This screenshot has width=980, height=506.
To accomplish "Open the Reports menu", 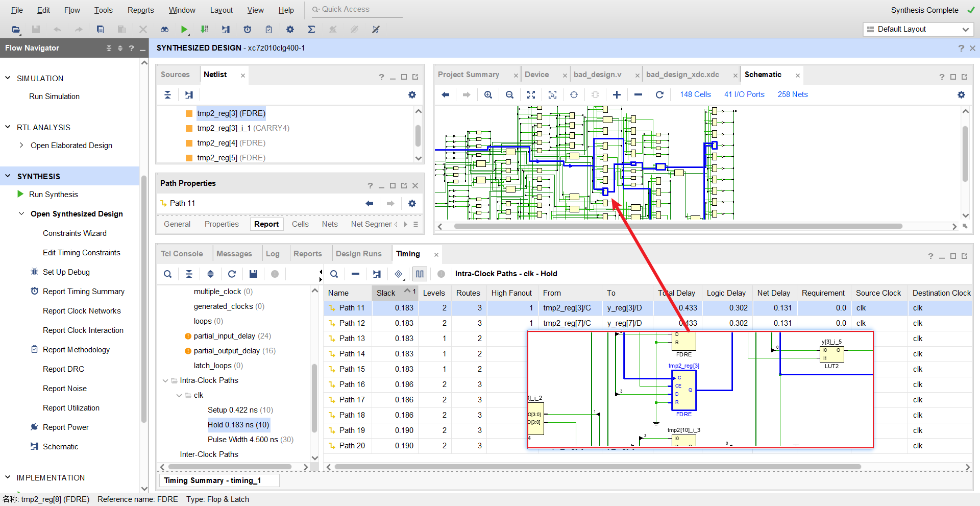I will coord(140,10).
